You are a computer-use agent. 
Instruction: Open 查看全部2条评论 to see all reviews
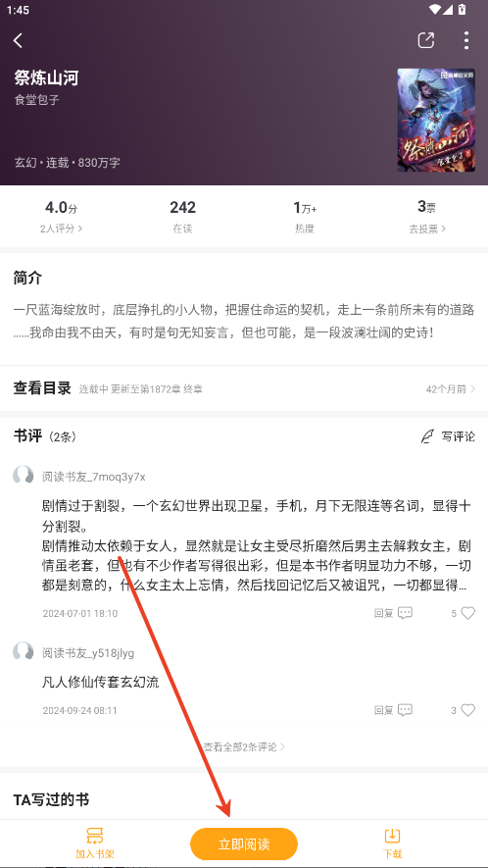(x=244, y=746)
